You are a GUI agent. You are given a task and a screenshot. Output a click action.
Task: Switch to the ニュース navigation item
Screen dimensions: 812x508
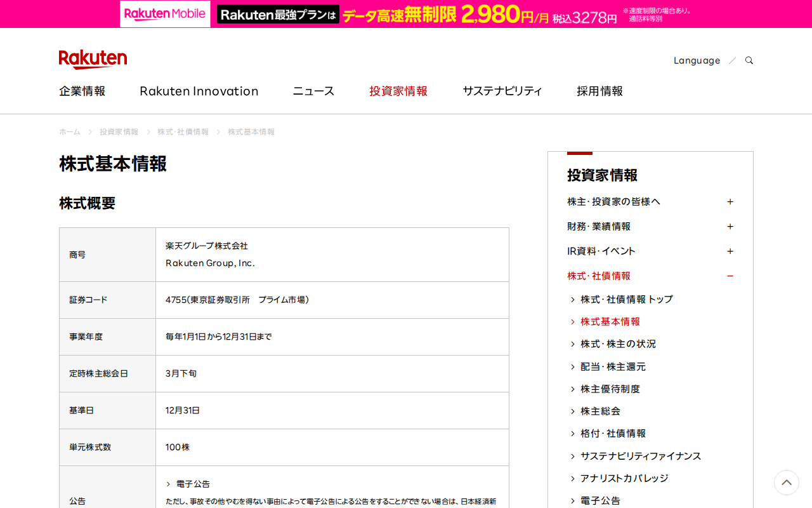[313, 91]
